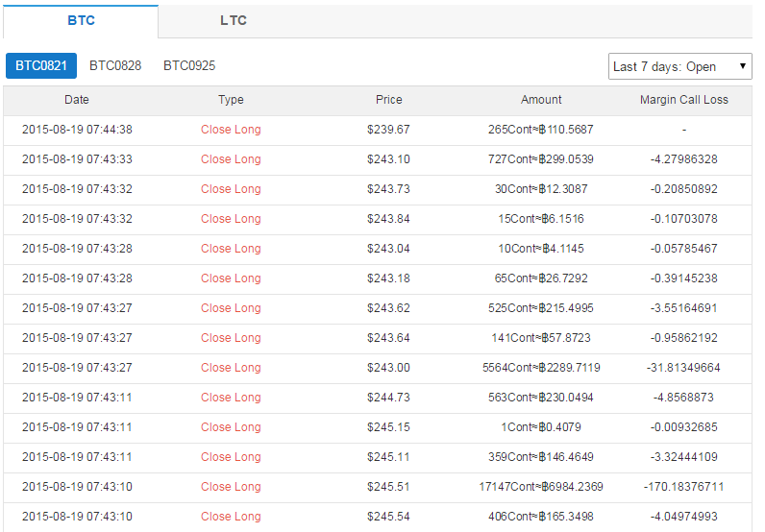Viewport: 765px width, 532px height.
Task: Click price $245.54
Action: 388,517
